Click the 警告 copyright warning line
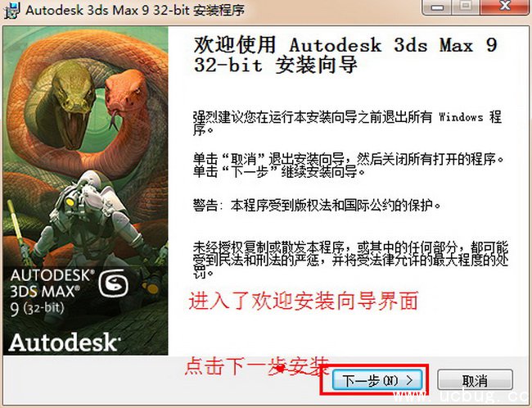532x408 pixels. pyautogui.click(x=317, y=205)
